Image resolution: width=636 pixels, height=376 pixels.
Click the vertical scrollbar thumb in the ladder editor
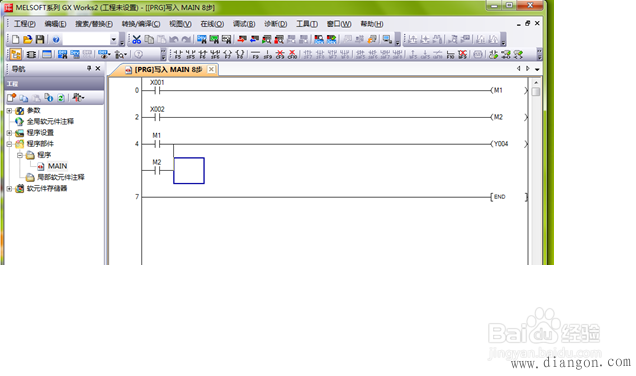(536, 92)
